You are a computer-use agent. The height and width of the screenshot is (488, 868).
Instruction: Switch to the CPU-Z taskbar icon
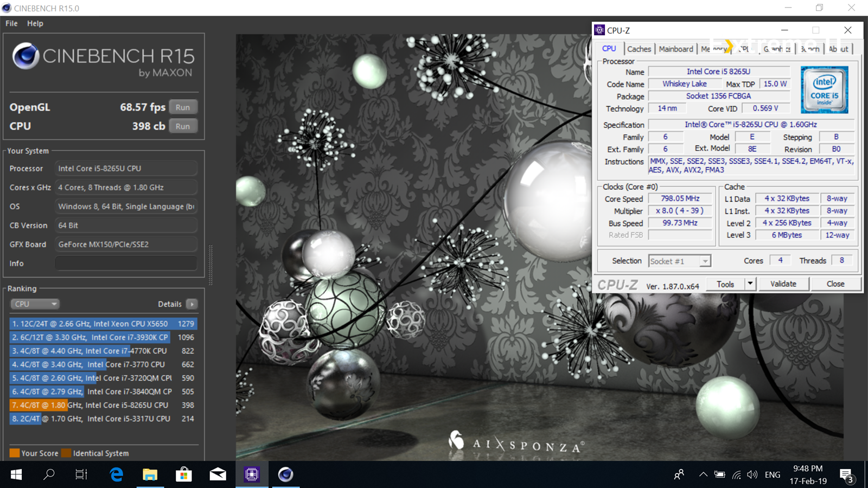(x=252, y=475)
